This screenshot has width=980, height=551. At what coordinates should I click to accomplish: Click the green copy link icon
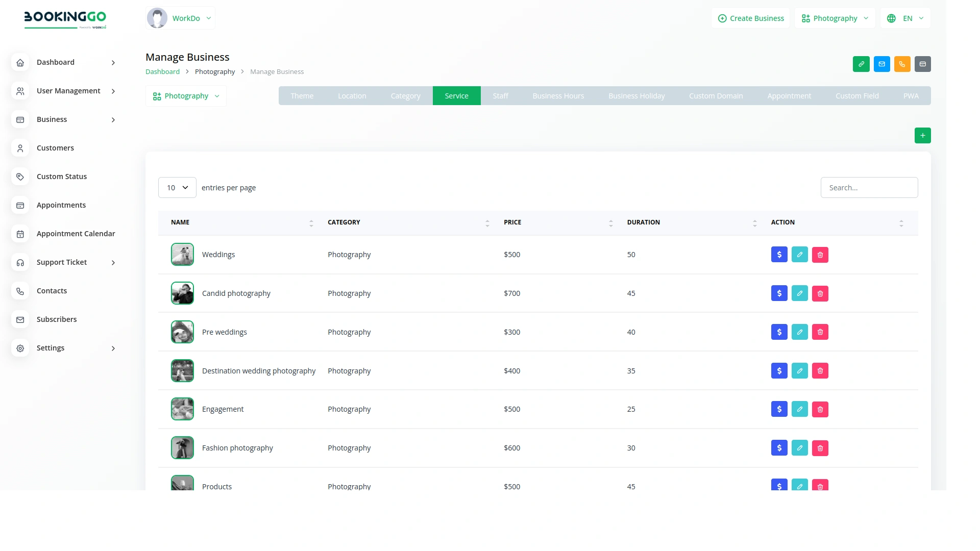click(x=861, y=64)
